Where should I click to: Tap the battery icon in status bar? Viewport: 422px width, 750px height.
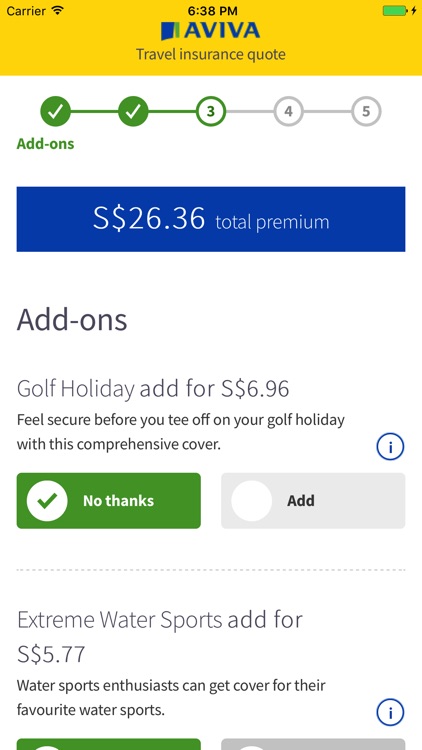398,11
